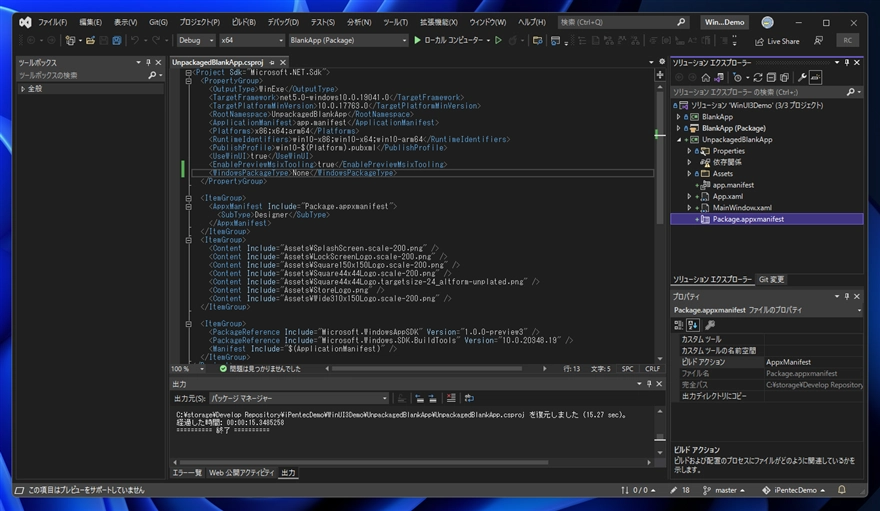Expand the Properties folder node
This screenshot has height=511, width=880.
pyautogui.click(x=689, y=151)
